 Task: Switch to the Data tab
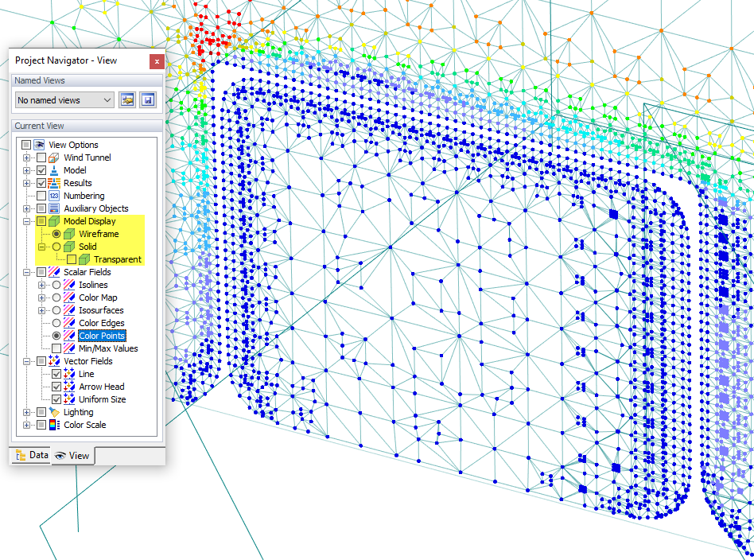pyautogui.click(x=33, y=455)
